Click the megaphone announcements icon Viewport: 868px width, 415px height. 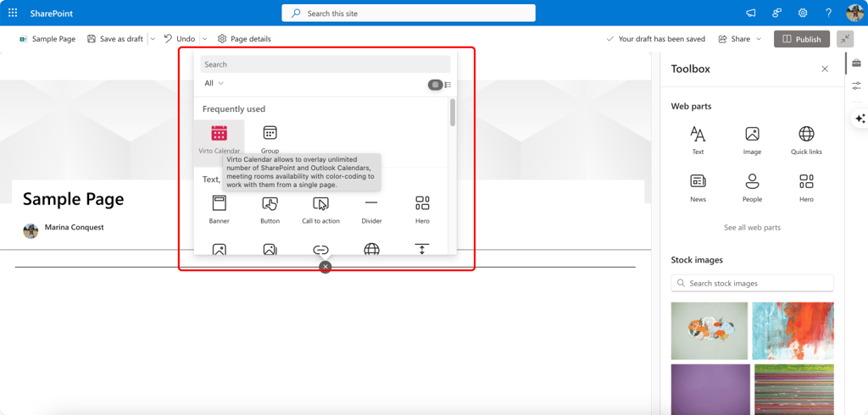point(751,13)
